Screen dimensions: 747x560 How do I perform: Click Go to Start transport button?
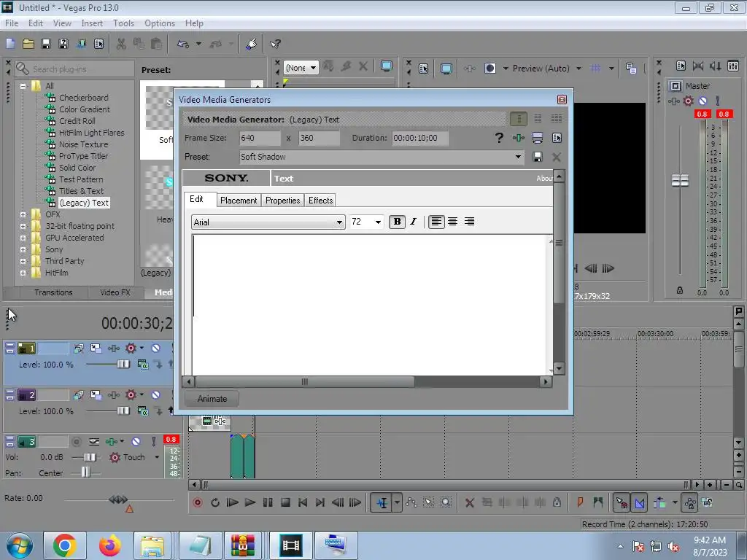point(303,502)
